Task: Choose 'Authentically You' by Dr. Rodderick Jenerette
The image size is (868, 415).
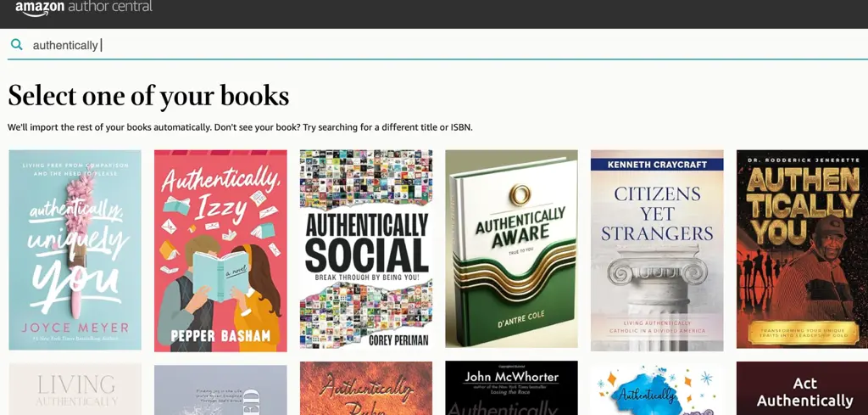Action: [x=802, y=249]
